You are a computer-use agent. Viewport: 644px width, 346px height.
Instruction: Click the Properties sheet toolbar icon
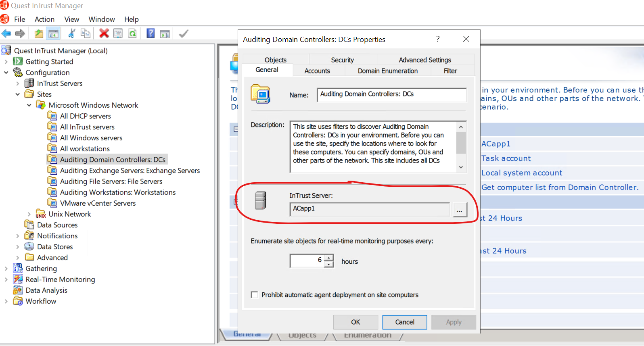(x=118, y=33)
